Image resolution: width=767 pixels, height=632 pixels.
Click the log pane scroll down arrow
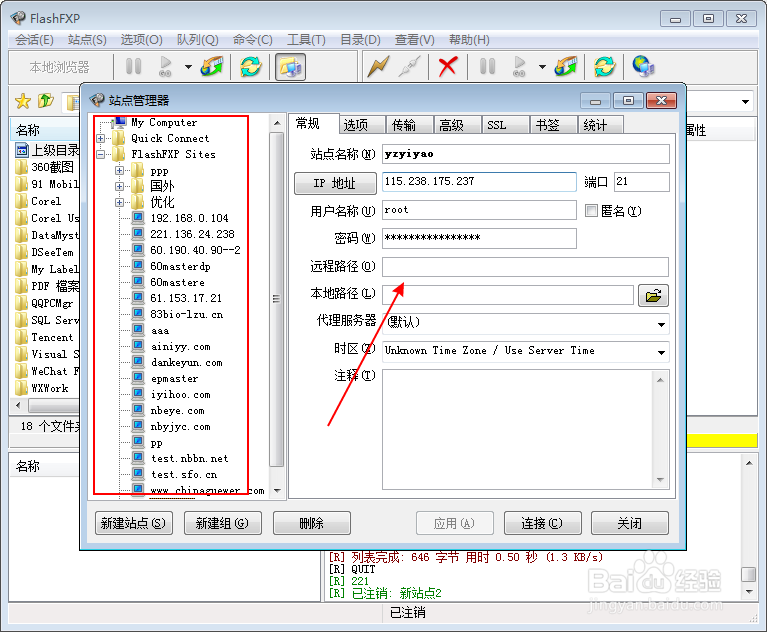tap(749, 592)
